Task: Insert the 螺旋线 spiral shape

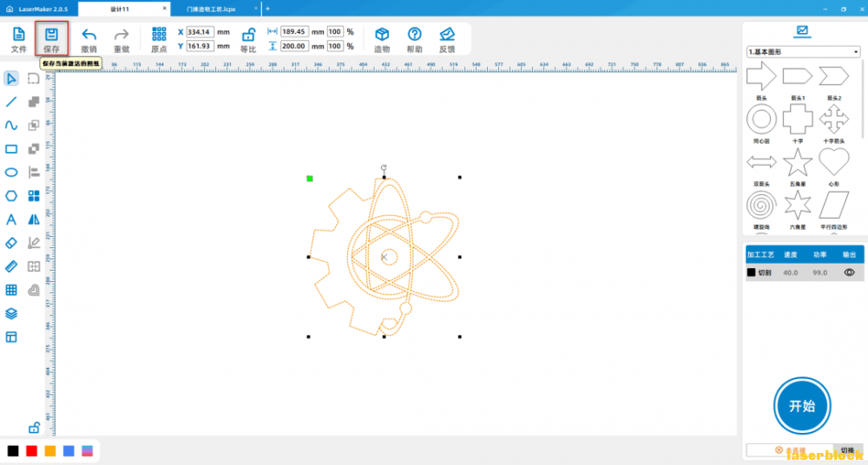Action: click(x=762, y=206)
